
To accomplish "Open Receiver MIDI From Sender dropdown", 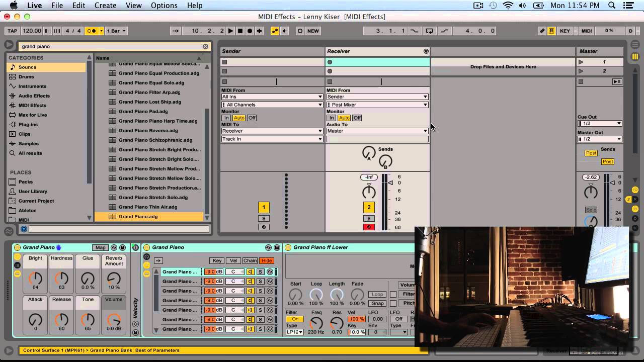I will (x=377, y=97).
